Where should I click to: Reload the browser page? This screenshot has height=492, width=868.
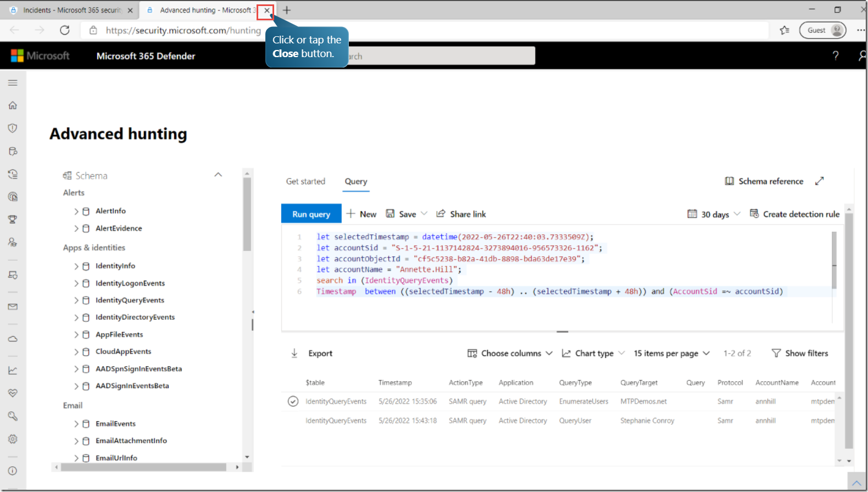coord(65,30)
